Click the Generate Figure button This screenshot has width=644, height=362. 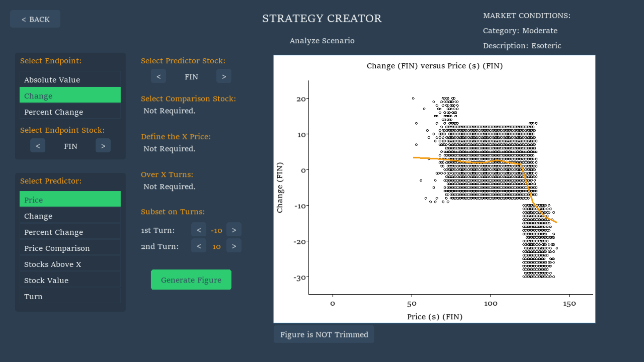[x=191, y=280]
